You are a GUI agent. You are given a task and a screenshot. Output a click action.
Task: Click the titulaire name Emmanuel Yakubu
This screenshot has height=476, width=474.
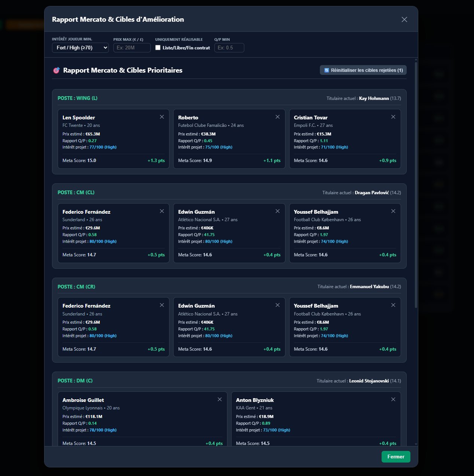[369, 287]
